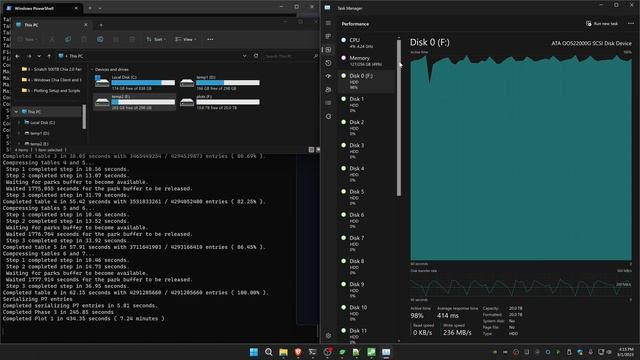The image size is (640, 360).
Task: Select Disk 6 in the performance list
Action: [367, 220]
